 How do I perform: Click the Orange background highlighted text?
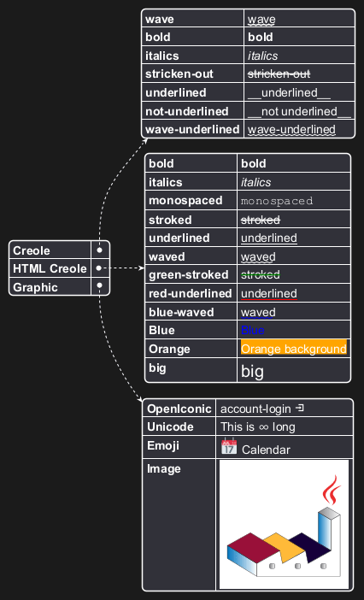point(294,349)
